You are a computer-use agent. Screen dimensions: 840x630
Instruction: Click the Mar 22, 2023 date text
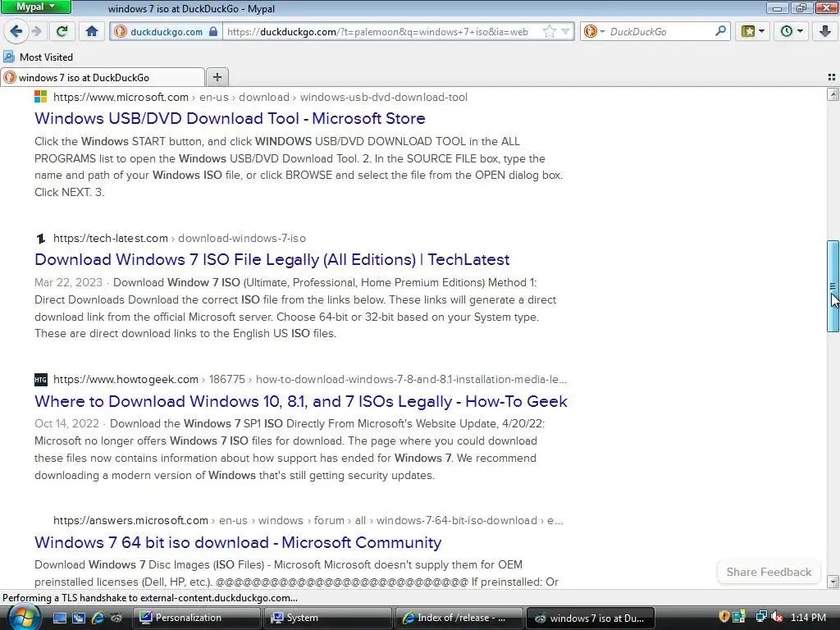[68, 282]
